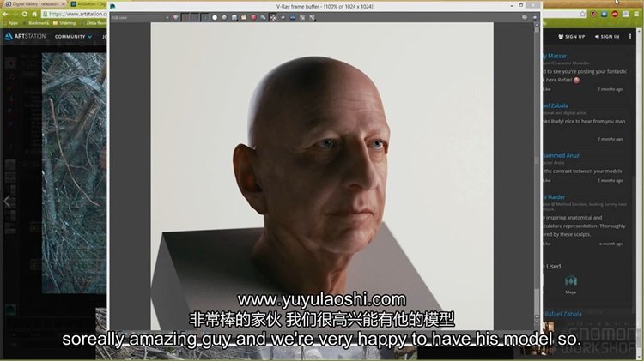Image resolution: width=644 pixels, height=361 pixels.
Task: Click the branches artwork image behind
Action: [x=74, y=172]
